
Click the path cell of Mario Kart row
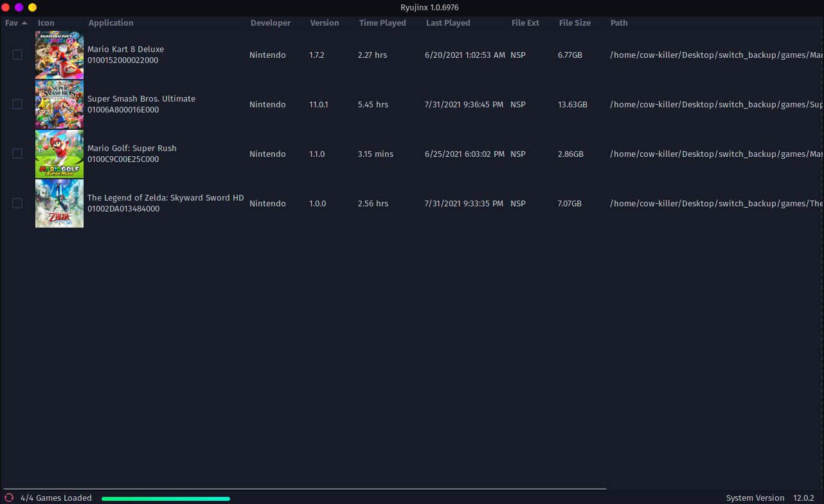(x=716, y=55)
